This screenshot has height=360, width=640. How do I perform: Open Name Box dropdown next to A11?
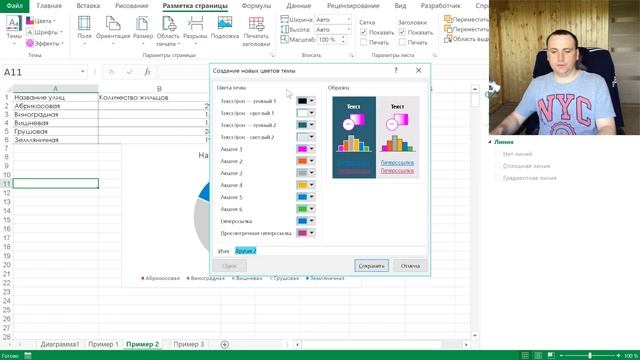[x=82, y=72]
